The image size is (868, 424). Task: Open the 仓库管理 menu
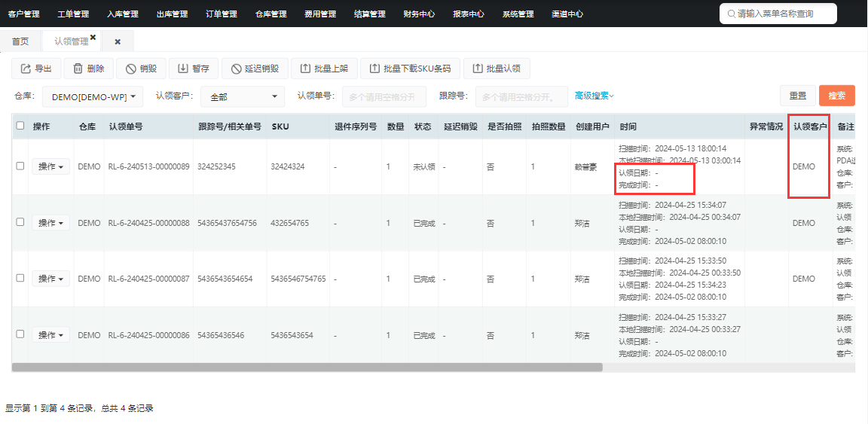(x=271, y=14)
